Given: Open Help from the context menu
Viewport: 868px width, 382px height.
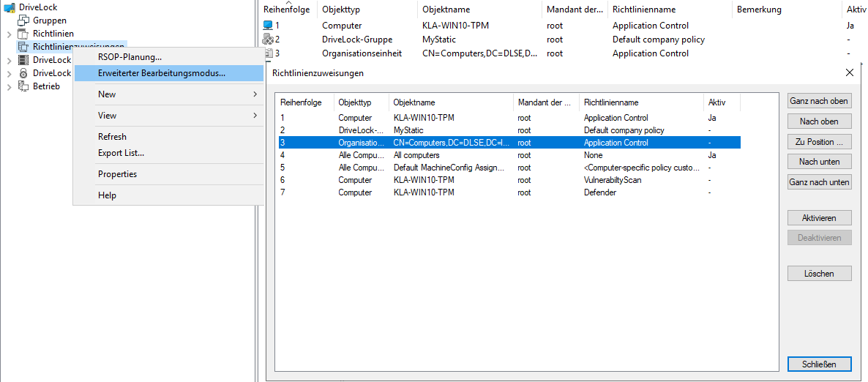Looking at the screenshot, I should (169, 195).
